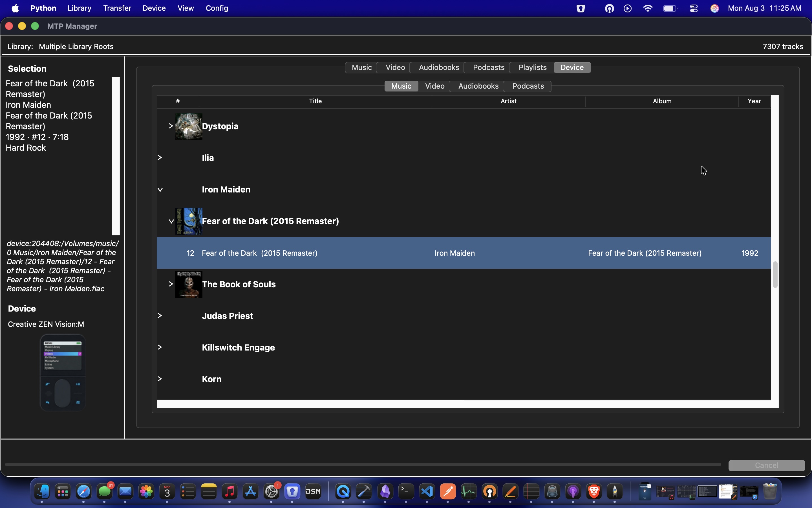The image size is (812, 508).
Task: Click the play circle menu bar icon
Action: (x=628, y=8)
